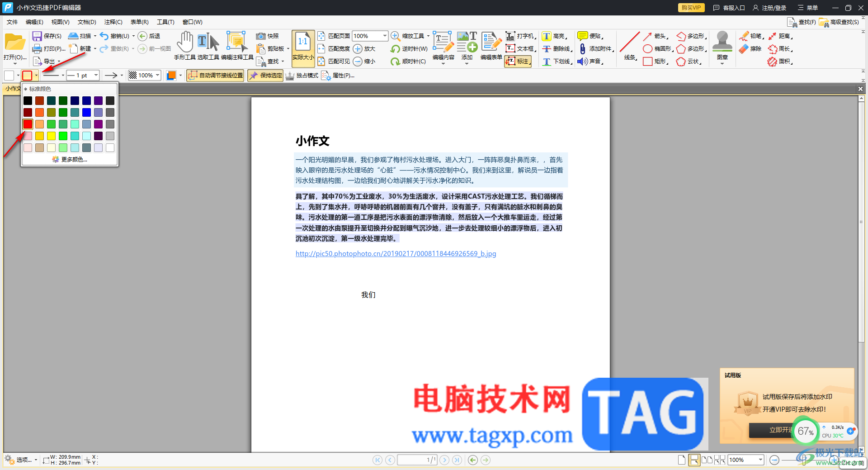Open the Edit (编辑) menu

pyautogui.click(x=34, y=22)
